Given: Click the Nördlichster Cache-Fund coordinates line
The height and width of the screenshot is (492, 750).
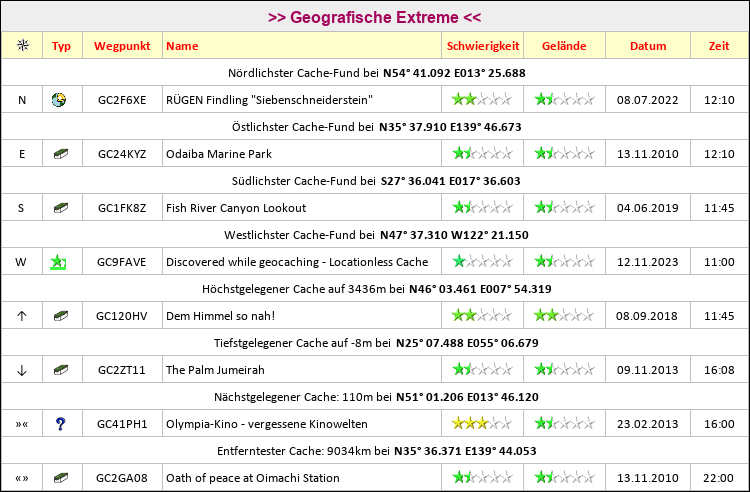Looking at the screenshot, I should (376, 73).
